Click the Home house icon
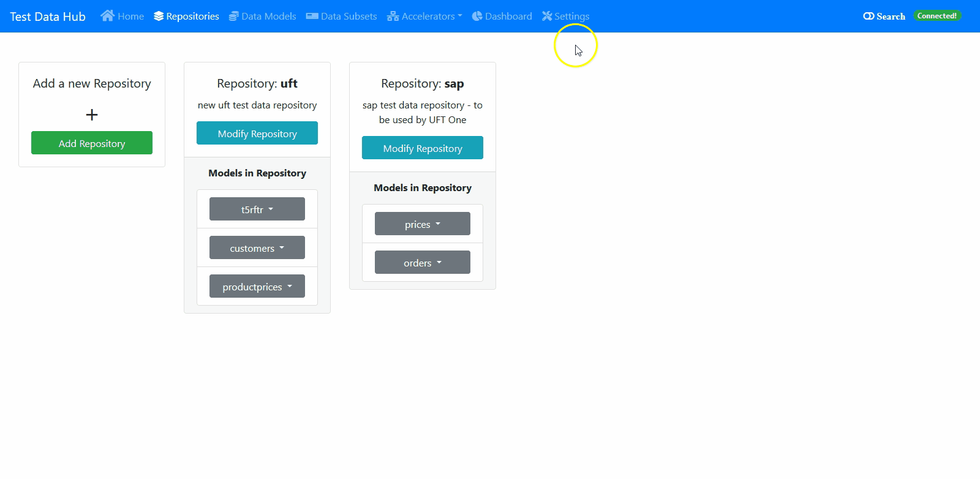Image resolution: width=980 pixels, height=479 pixels. point(107,16)
